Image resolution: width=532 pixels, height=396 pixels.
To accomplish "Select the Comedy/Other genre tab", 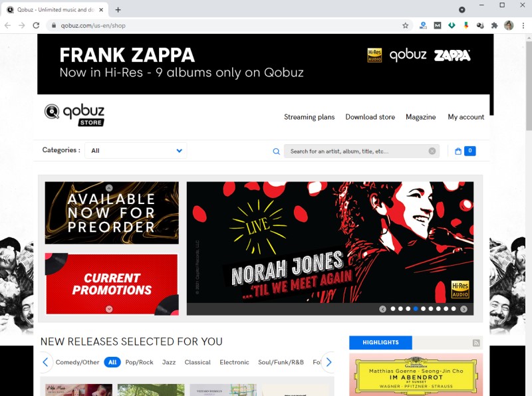I will tap(77, 362).
